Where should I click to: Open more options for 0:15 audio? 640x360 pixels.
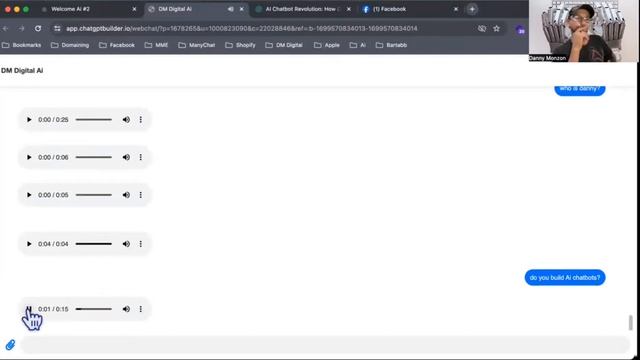click(x=141, y=309)
